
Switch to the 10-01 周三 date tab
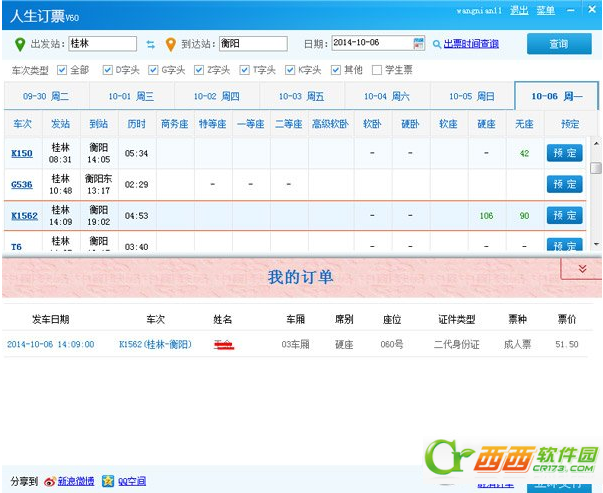click(x=131, y=96)
